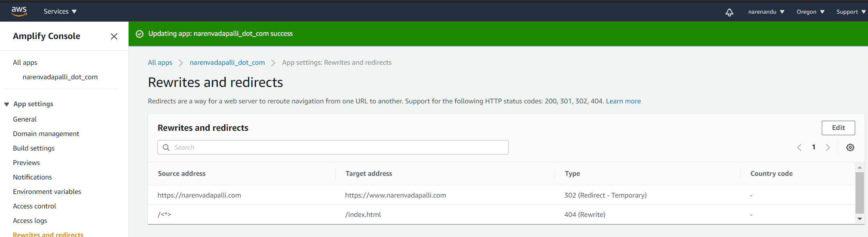The height and width of the screenshot is (237, 868).
Task: Click the AWS logo home icon
Action: tap(19, 11)
